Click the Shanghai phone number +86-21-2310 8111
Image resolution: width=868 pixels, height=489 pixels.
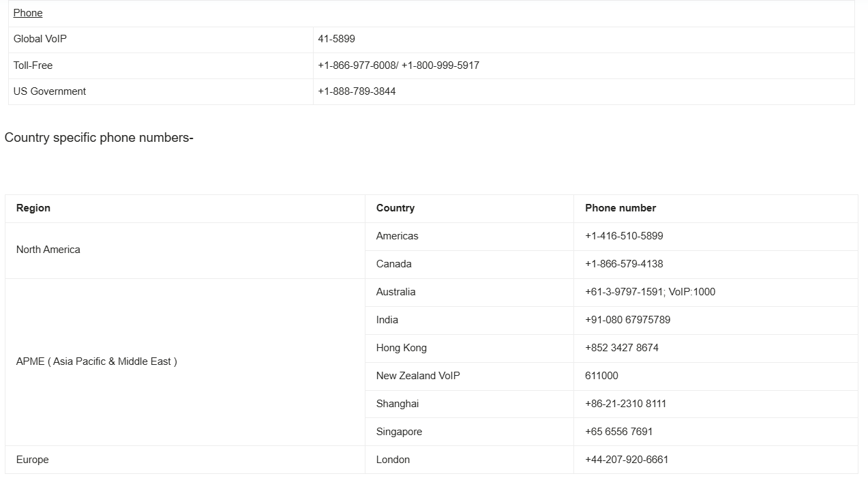click(x=625, y=404)
